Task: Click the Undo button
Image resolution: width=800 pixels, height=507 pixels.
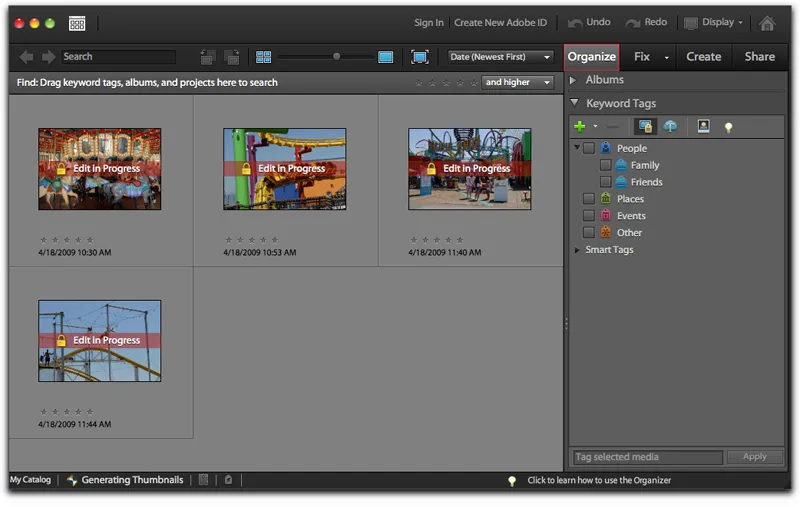Action: click(589, 23)
